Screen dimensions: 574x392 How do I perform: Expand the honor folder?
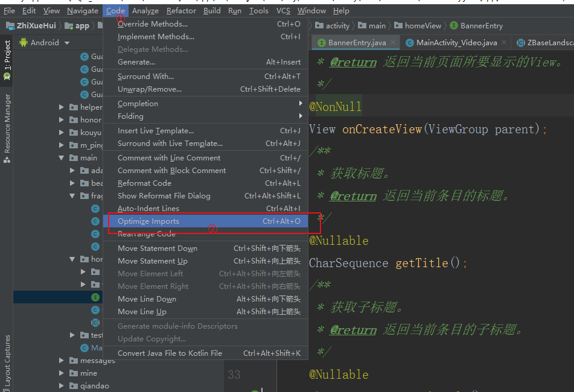point(62,120)
